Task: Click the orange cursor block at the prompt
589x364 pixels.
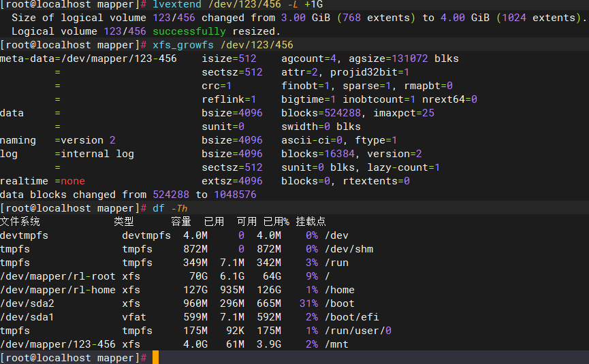Action: (155, 358)
